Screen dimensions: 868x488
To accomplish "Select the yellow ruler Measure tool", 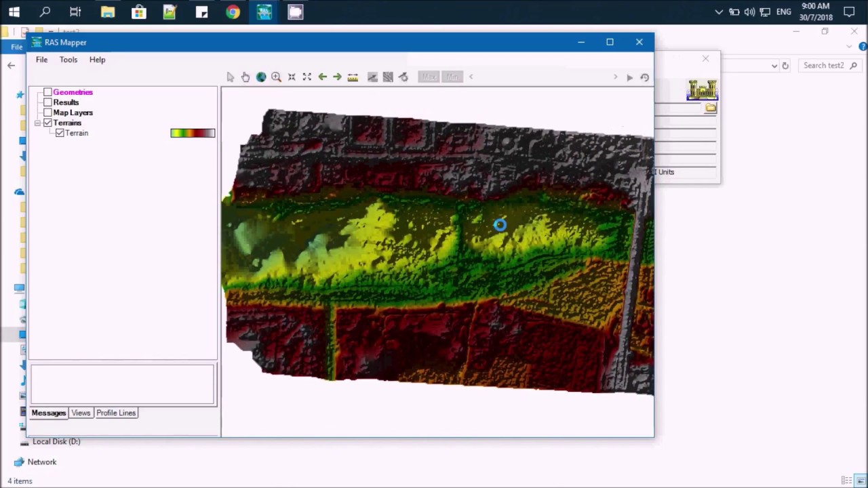I will [x=353, y=77].
